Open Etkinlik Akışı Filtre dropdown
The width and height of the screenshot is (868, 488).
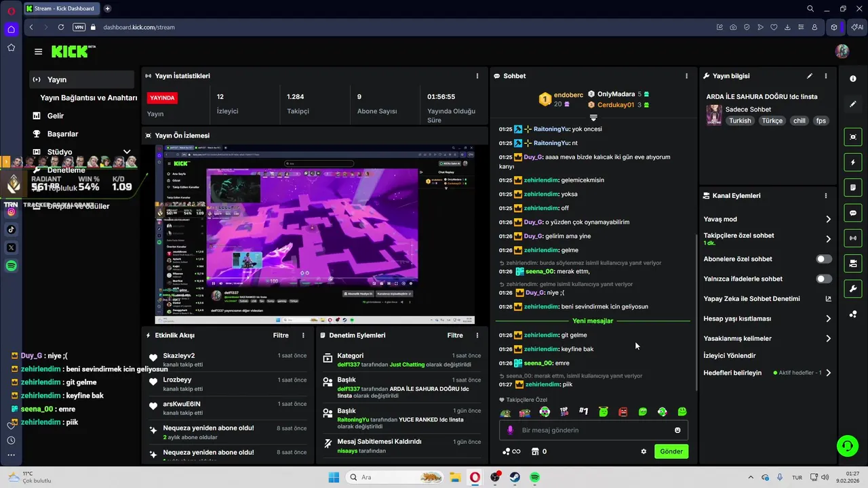click(281, 335)
